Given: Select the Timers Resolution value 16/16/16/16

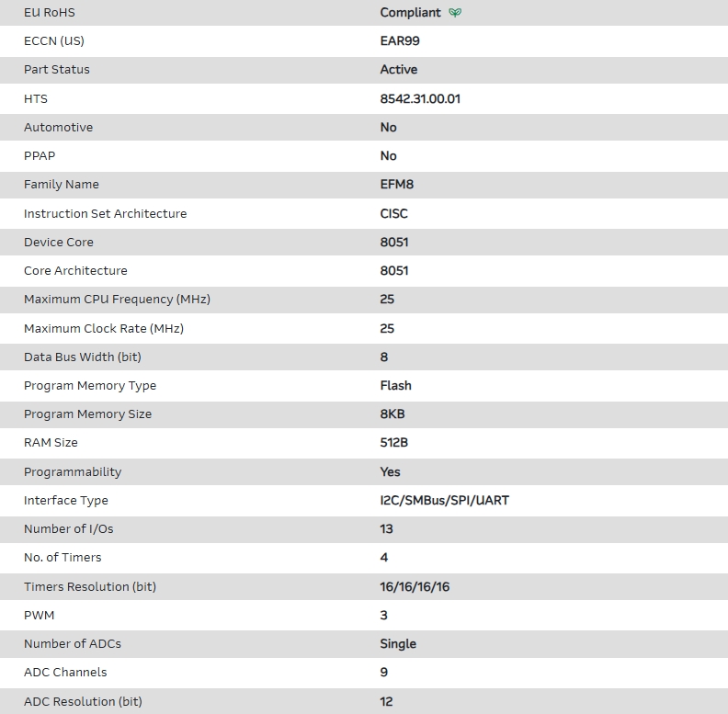Looking at the screenshot, I should (x=415, y=586).
